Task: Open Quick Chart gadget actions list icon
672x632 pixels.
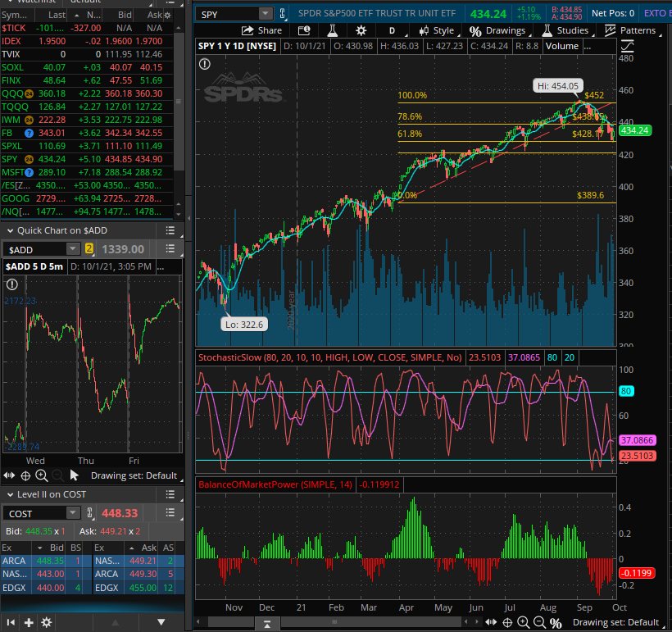Action: pos(170,230)
